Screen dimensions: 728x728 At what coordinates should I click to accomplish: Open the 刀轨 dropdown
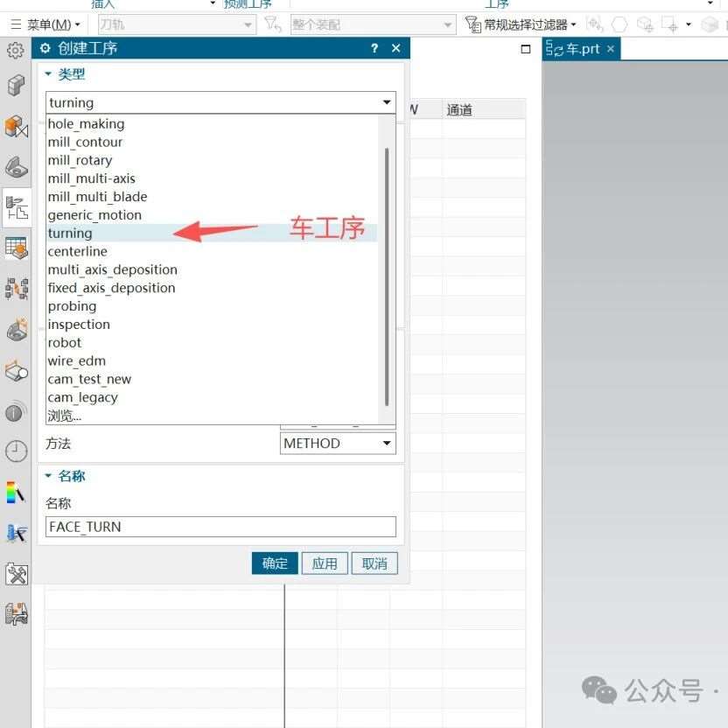177,24
